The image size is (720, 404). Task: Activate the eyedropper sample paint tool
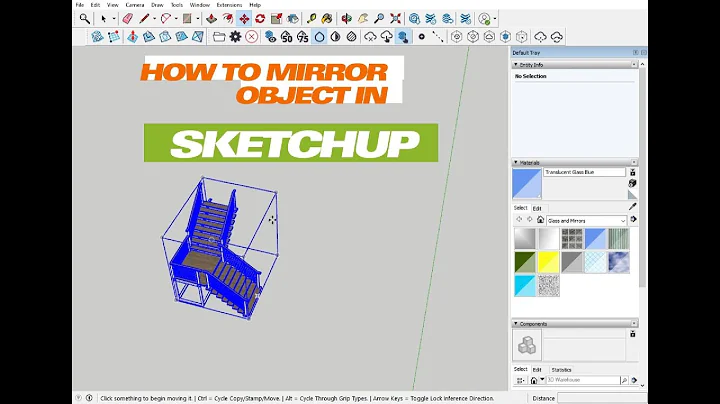633,207
